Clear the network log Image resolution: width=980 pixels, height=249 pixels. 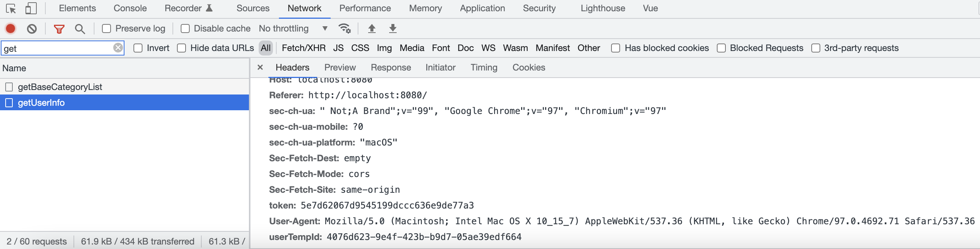click(32, 28)
